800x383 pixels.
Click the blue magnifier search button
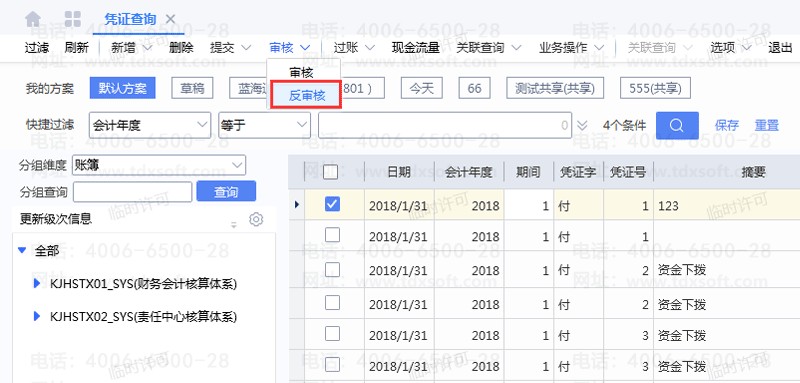pos(677,125)
